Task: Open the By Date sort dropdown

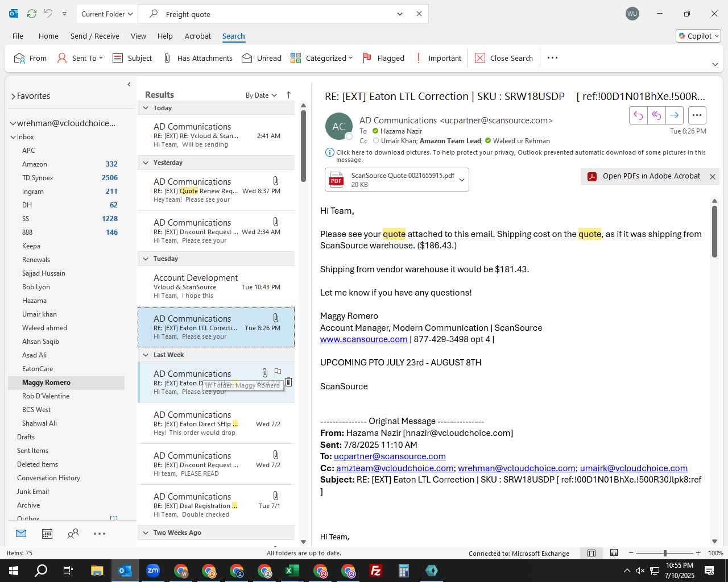Action: point(261,95)
